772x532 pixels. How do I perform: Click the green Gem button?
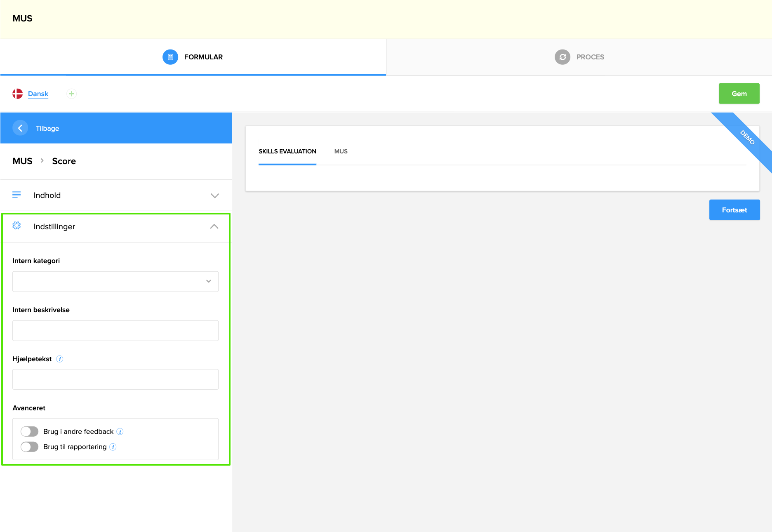click(739, 94)
